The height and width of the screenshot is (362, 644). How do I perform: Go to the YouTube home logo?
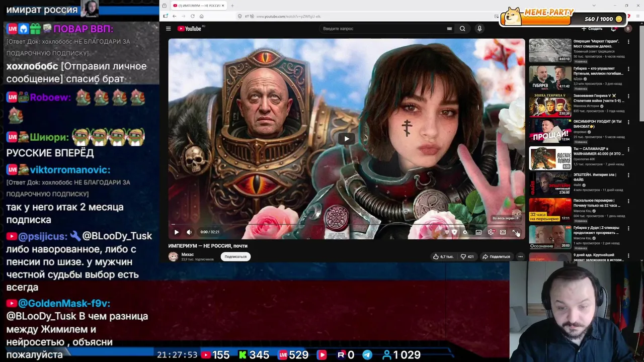(190, 29)
